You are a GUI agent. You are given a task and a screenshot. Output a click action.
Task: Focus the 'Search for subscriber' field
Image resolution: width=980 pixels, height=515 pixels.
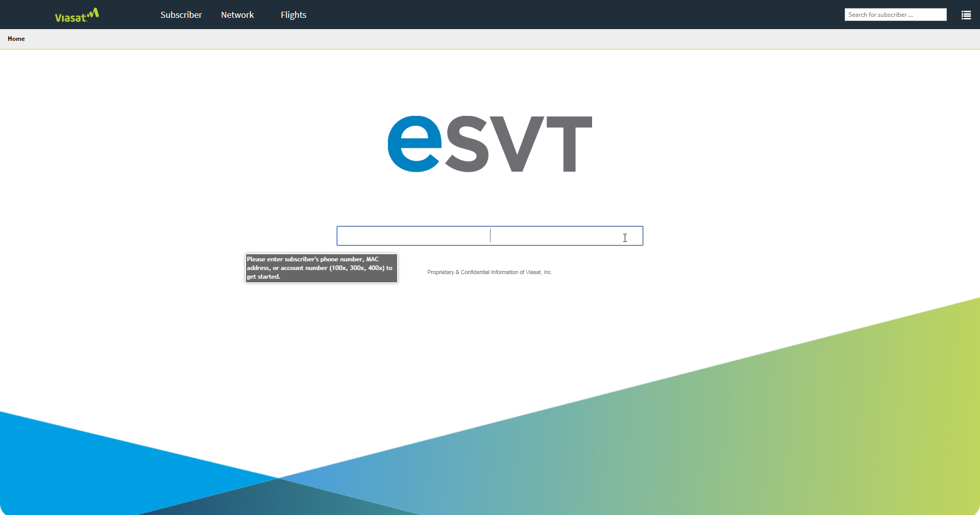coord(895,15)
